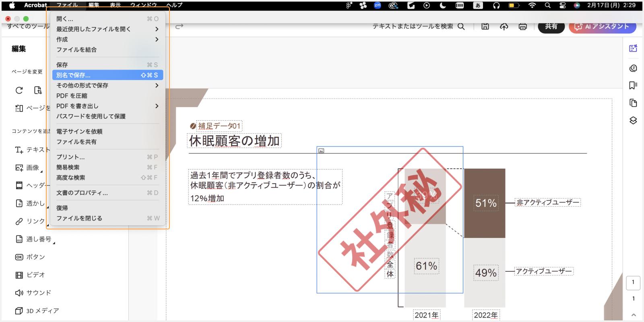Open the ヘルプ menu in the menu bar
The width and height of the screenshot is (644, 322).
(x=174, y=5)
